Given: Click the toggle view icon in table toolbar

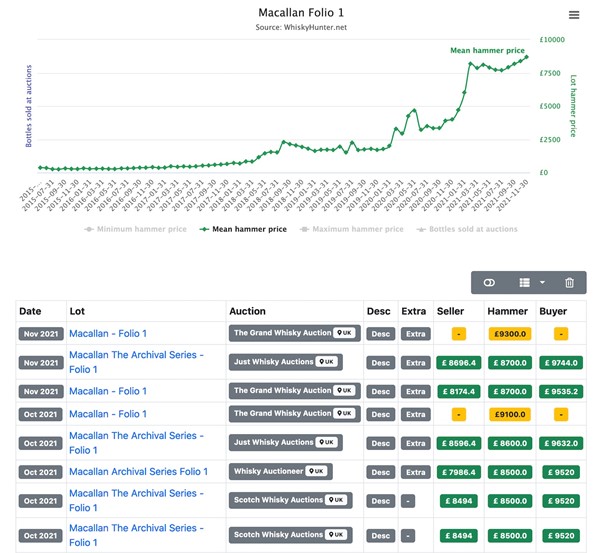Looking at the screenshot, I should (489, 283).
